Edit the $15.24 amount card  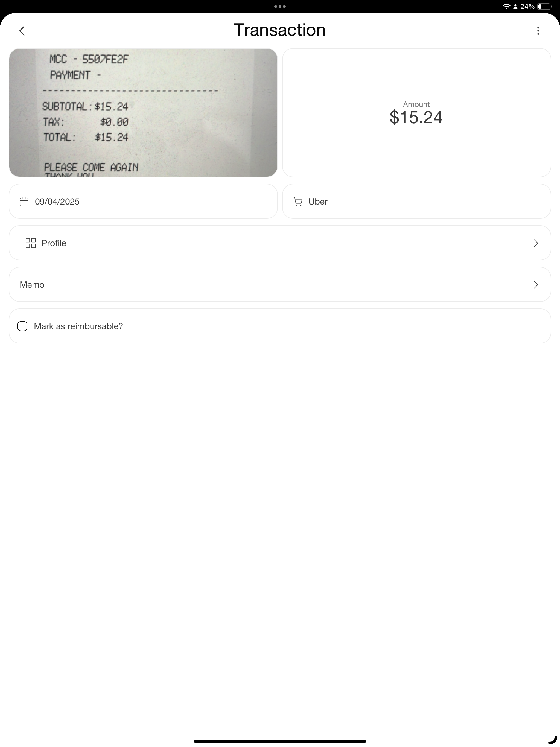point(416,112)
